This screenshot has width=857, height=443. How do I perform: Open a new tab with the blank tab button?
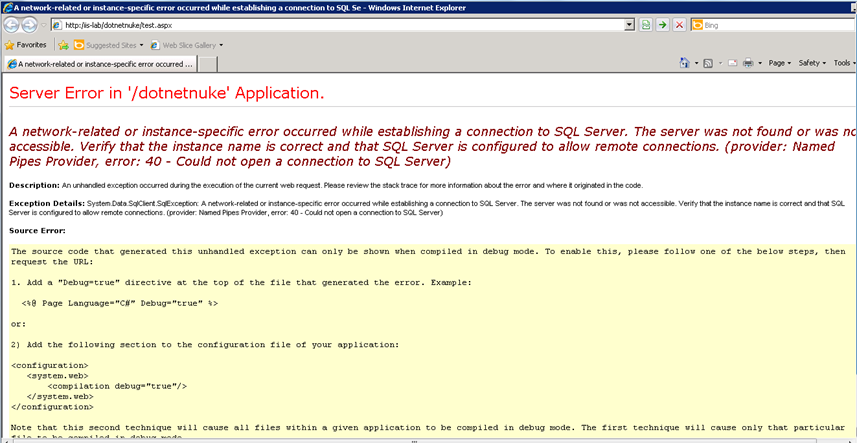[x=208, y=64]
